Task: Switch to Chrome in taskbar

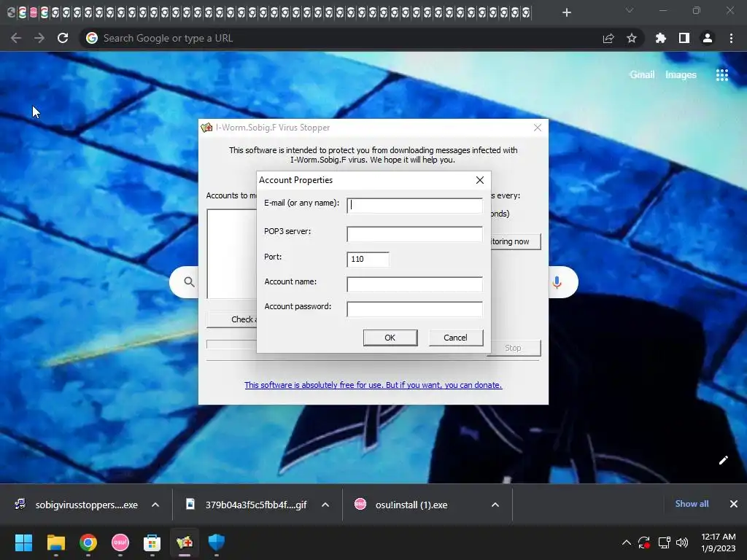Action: pos(88,542)
